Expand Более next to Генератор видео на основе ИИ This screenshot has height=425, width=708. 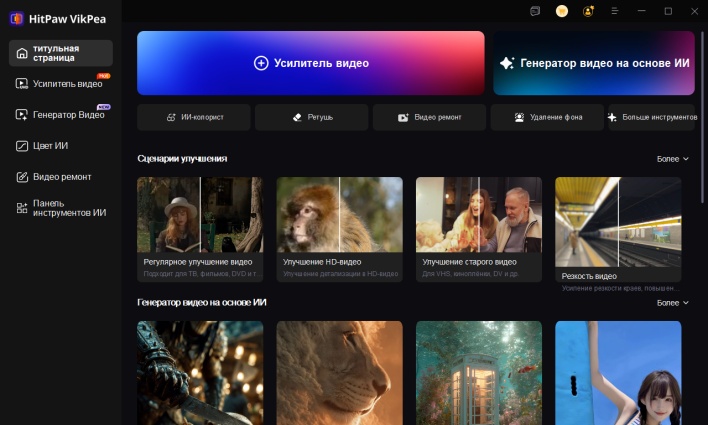tap(672, 303)
